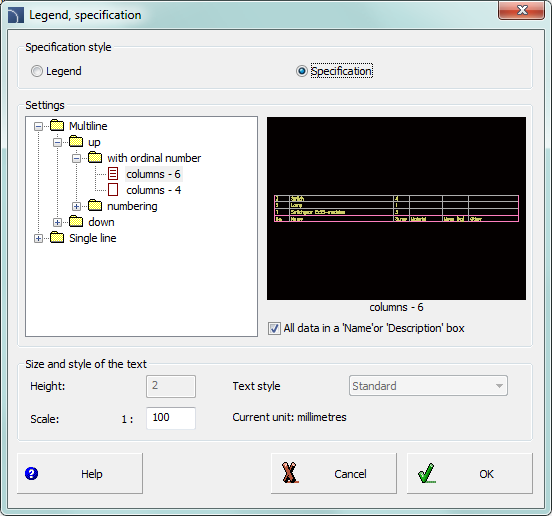552x516 pixels.
Task: Toggle 'All data in a Name or Description box'
Action: [x=274, y=328]
